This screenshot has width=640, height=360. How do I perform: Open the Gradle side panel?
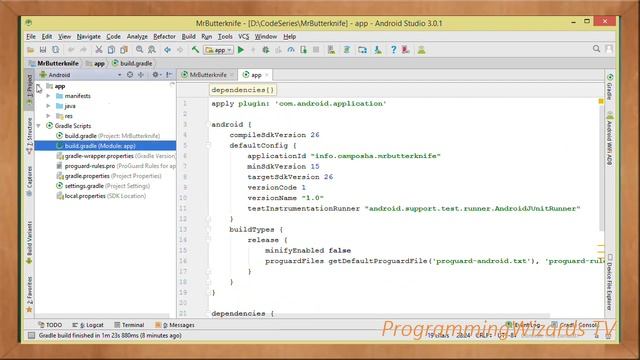tap(610, 87)
